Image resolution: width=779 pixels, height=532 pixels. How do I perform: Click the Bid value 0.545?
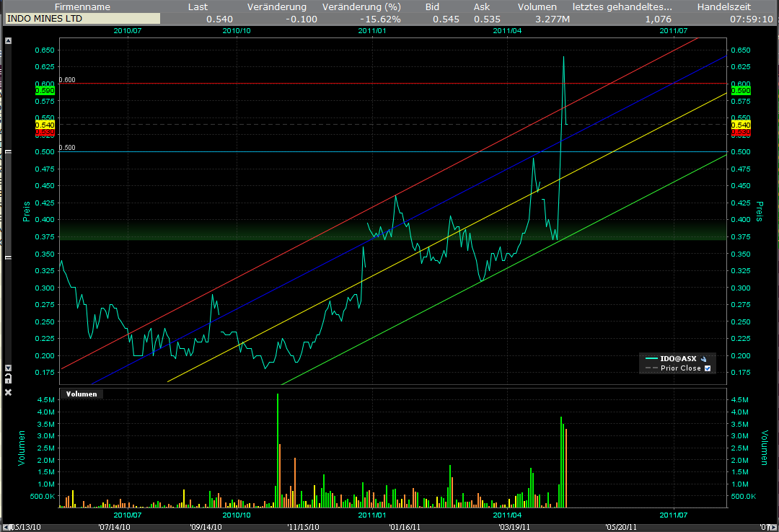click(x=446, y=19)
